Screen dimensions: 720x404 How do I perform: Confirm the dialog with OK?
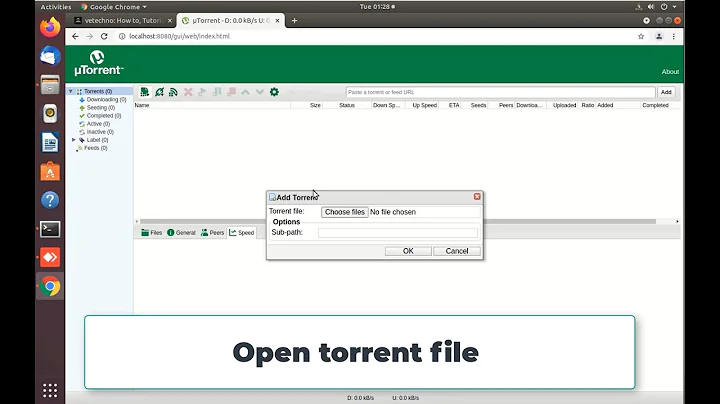point(408,251)
